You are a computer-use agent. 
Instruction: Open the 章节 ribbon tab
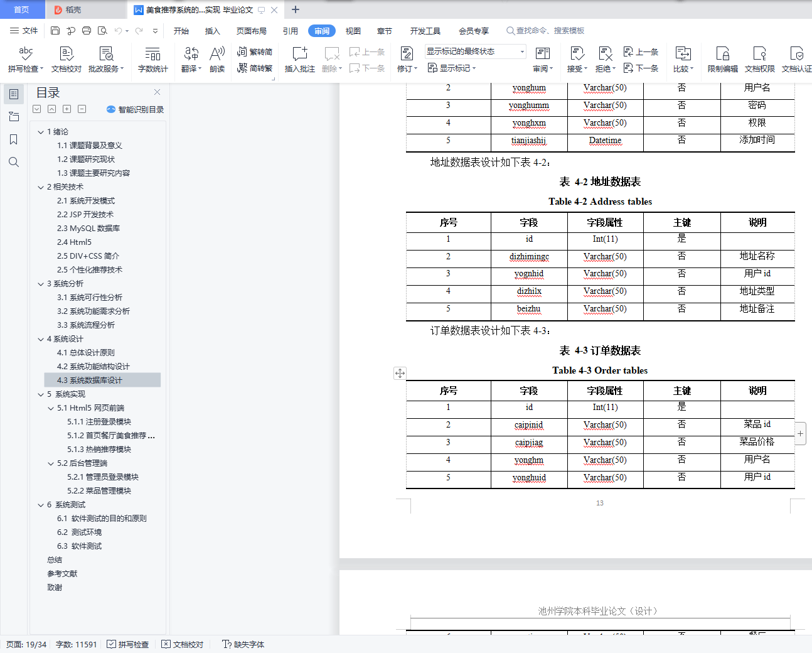click(x=385, y=31)
